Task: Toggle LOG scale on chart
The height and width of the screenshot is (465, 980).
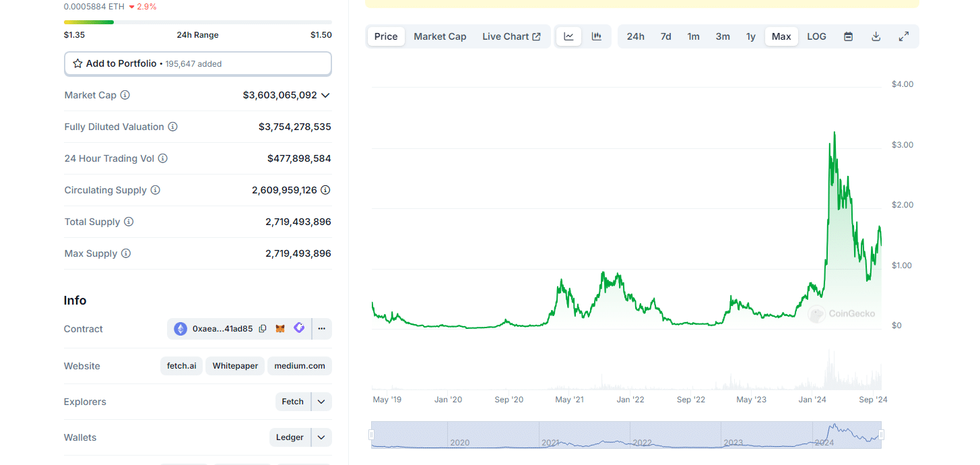Action: [x=816, y=36]
